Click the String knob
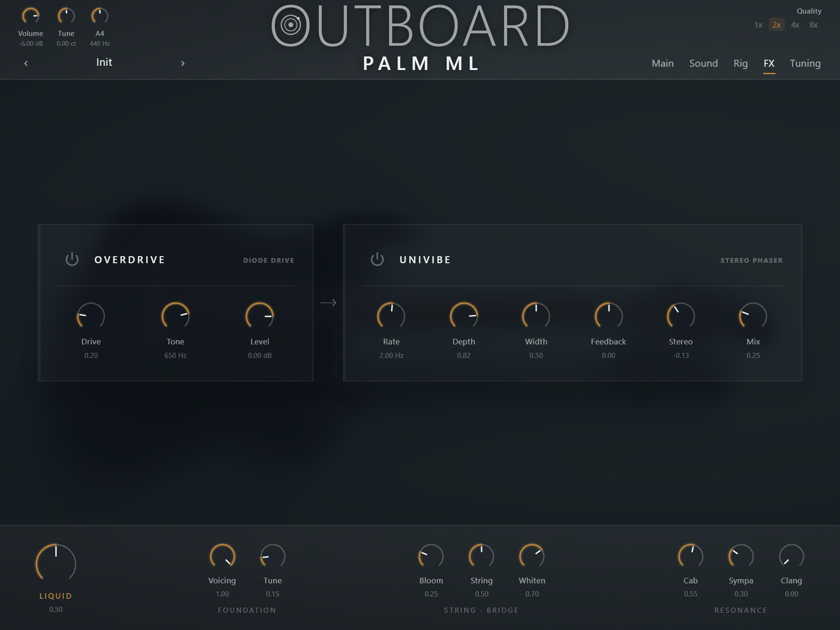Screen dimensions: 840x630 pos(482,556)
